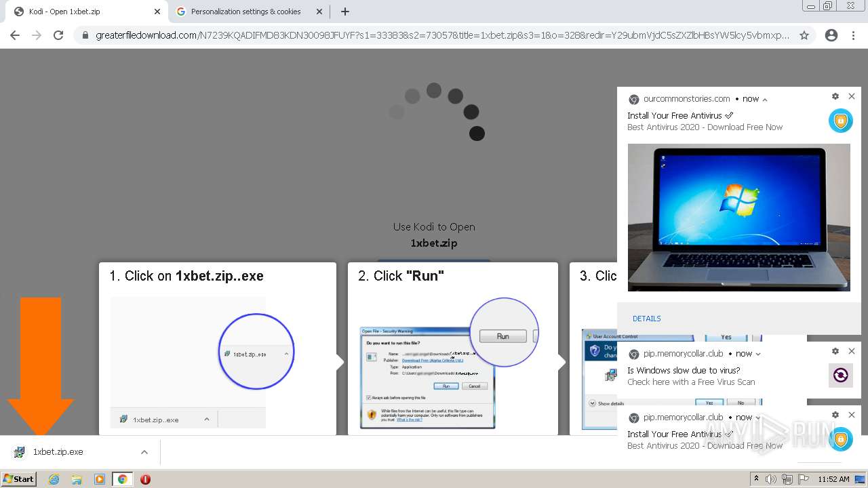Open the laptop image in the notification
This screenshot has width=868, height=488.
coord(738,218)
